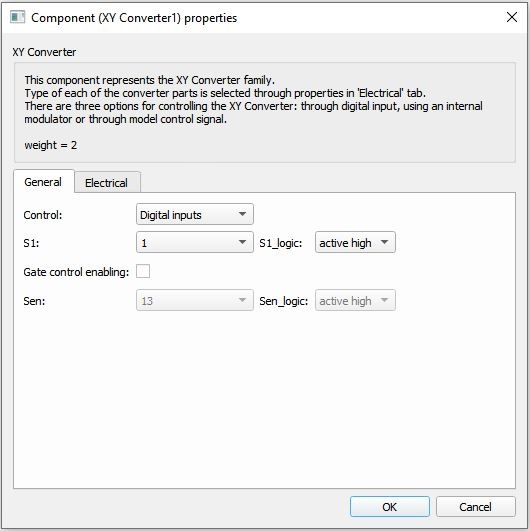Click the component properties window icon
This screenshot has width=530, height=531.
pos(17,17)
